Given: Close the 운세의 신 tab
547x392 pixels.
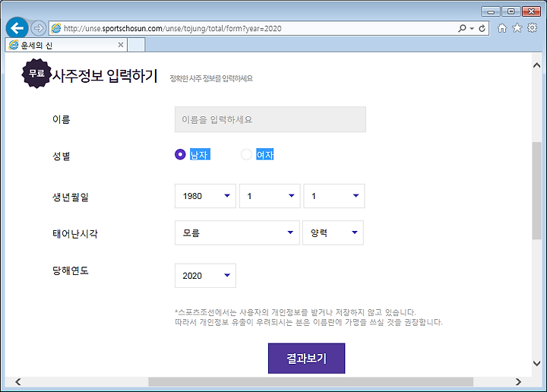Looking at the screenshot, I should (121, 45).
